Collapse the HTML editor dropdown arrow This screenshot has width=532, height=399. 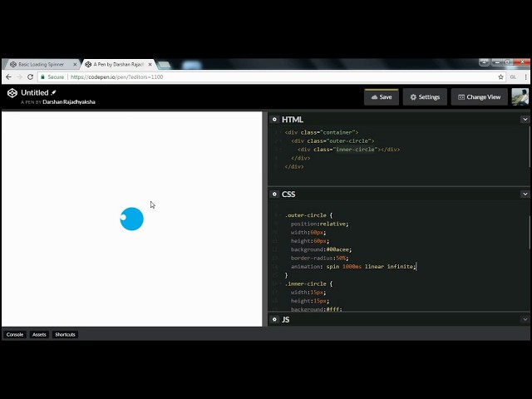click(525, 120)
